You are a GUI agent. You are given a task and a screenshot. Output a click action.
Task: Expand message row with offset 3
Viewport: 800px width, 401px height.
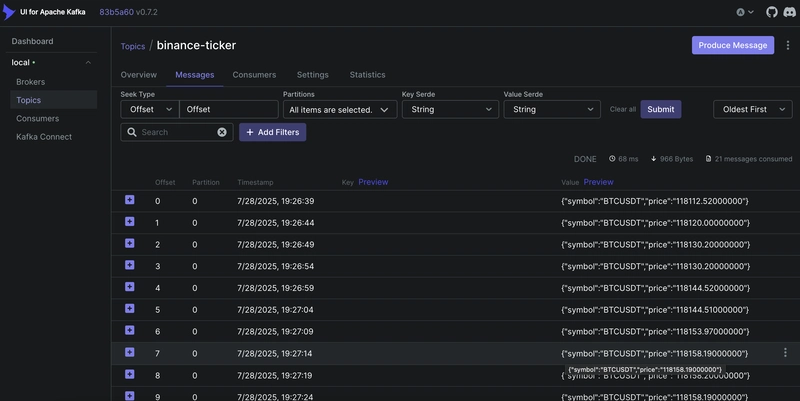pos(130,265)
